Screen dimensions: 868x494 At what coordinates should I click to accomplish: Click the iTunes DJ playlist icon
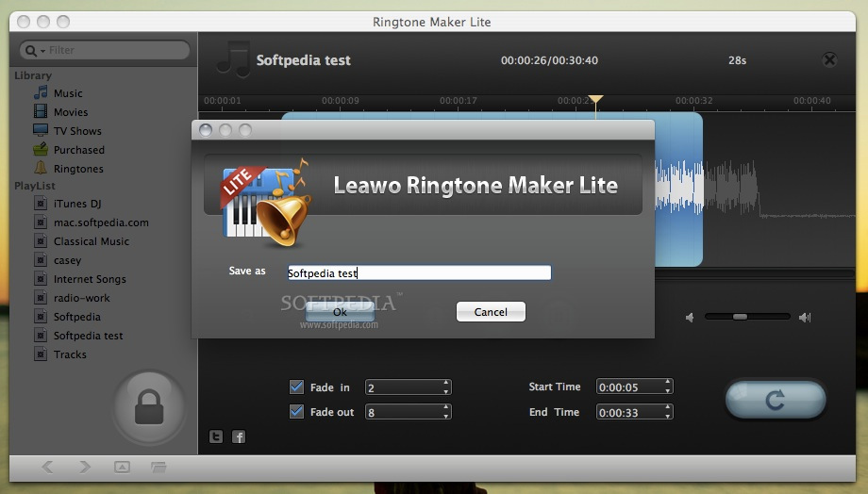(41, 203)
